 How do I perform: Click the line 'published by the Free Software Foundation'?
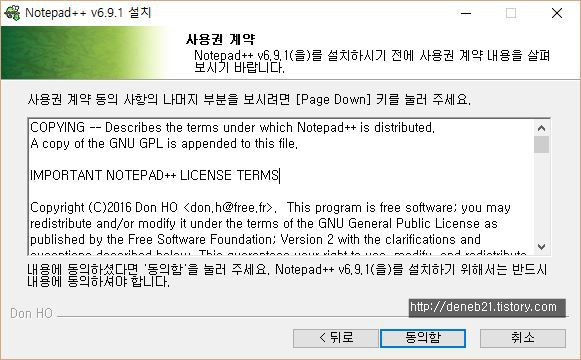pos(255,240)
